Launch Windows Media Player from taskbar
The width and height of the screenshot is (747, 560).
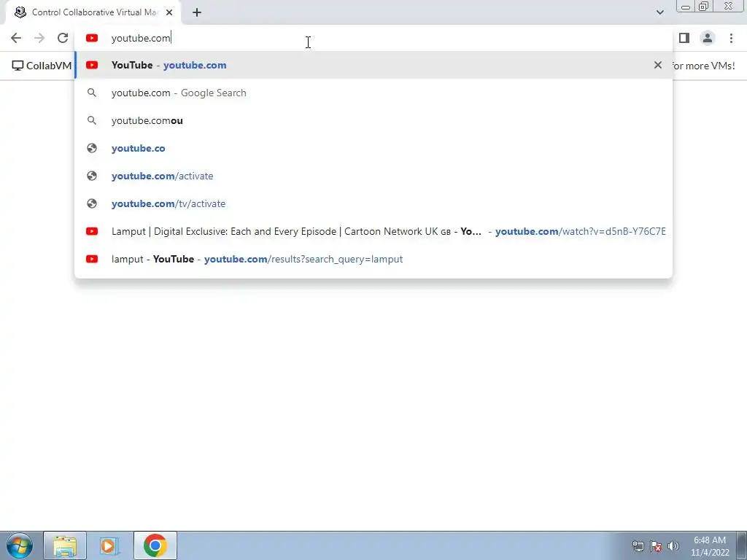[x=109, y=545]
